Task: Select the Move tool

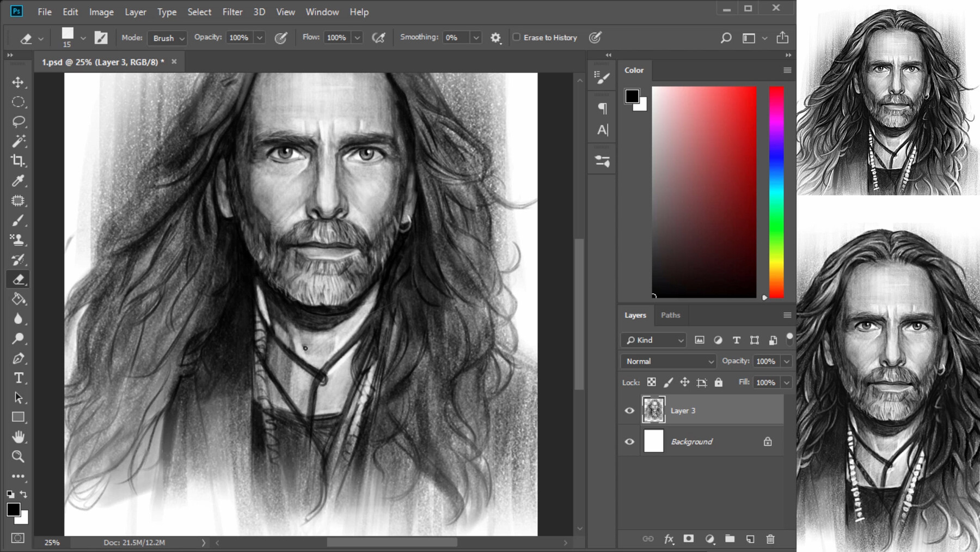Action: click(18, 82)
